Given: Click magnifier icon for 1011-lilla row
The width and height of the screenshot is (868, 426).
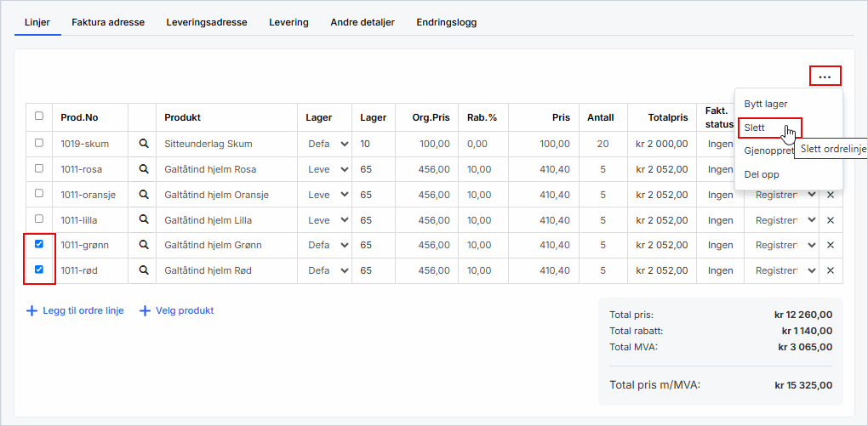Looking at the screenshot, I should click(x=144, y=220).
